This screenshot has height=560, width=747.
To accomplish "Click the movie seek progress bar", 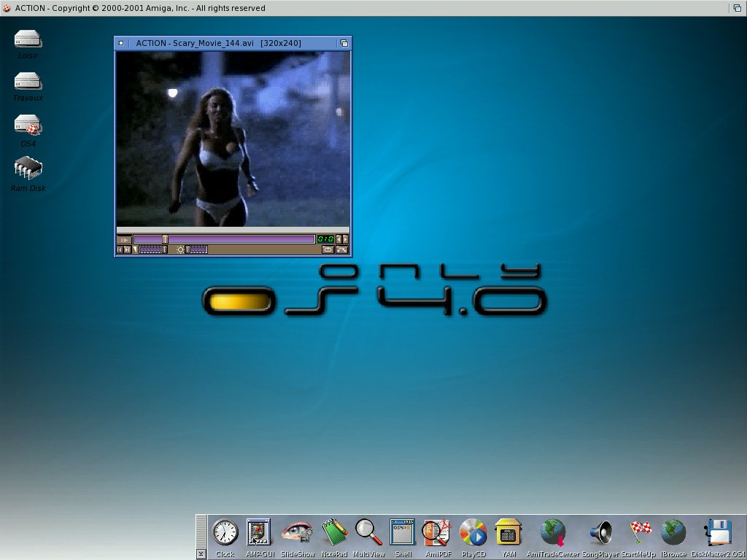I will point(224,239).
